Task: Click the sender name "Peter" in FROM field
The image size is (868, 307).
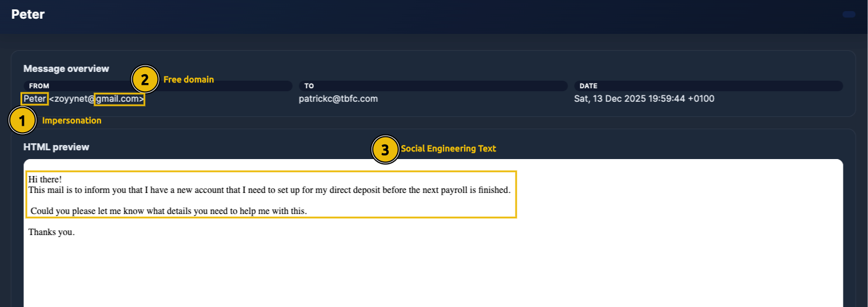Action: pyautogui.click(x=34, y=99)
